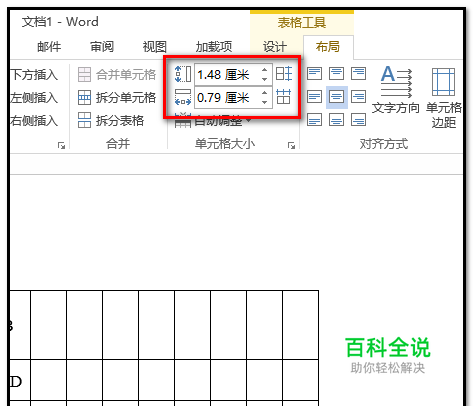This screenshot has height=406, width=473.
Task: Click the 拆分表格 grid icon
Action: point(84,120)
